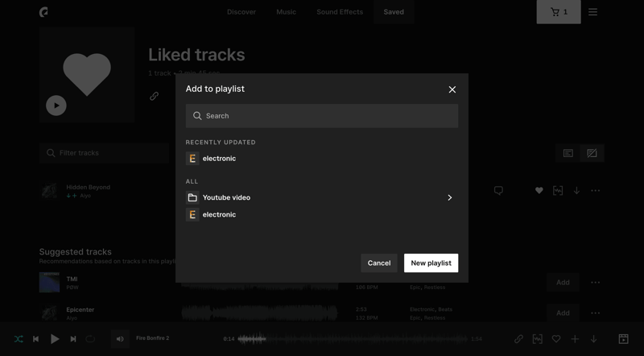Click the playlist Search field
Viewport: 644px width, 356px height.
click(x=321, y=116)
